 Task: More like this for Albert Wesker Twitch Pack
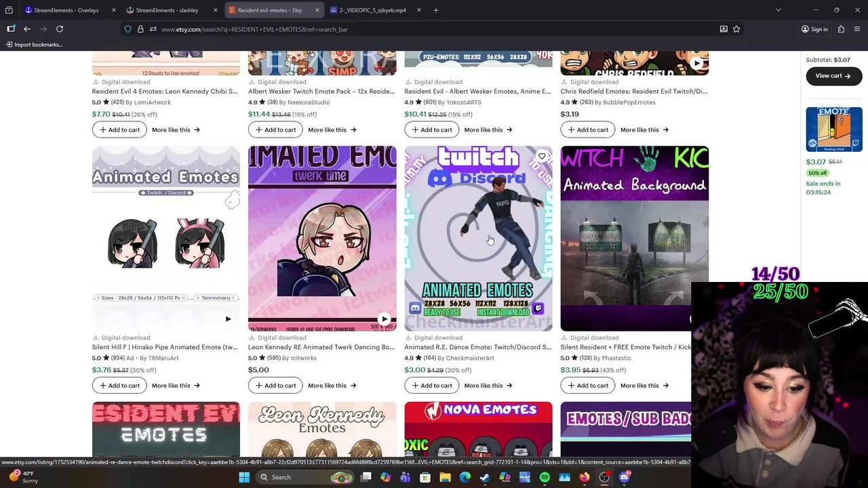coord(332,129)
